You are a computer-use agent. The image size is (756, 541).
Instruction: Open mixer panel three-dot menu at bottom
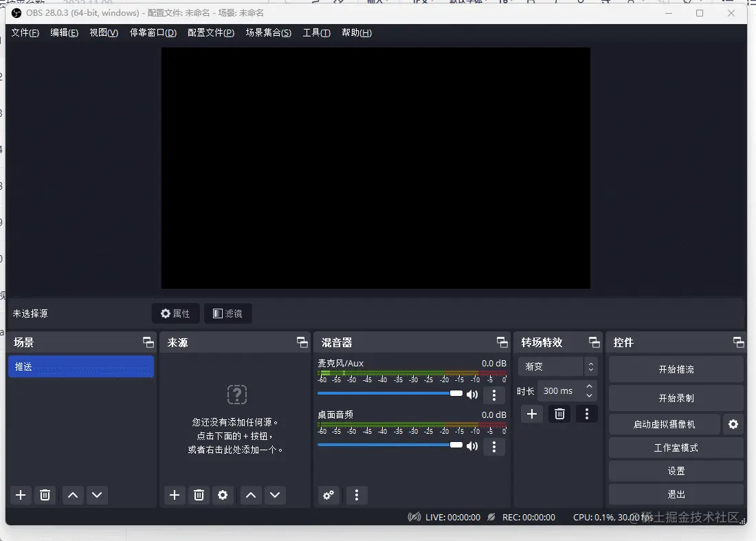357,495
